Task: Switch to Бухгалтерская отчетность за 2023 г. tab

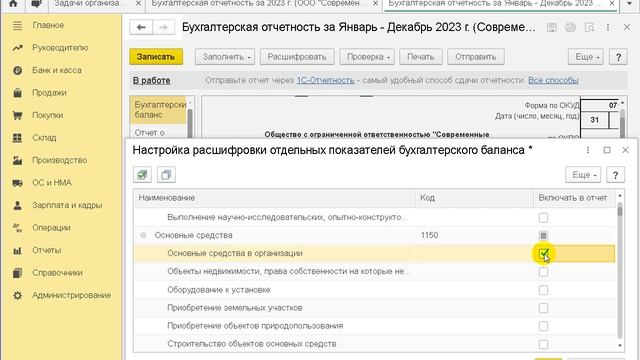Action: pyautogui.click(x=259, y=3)
